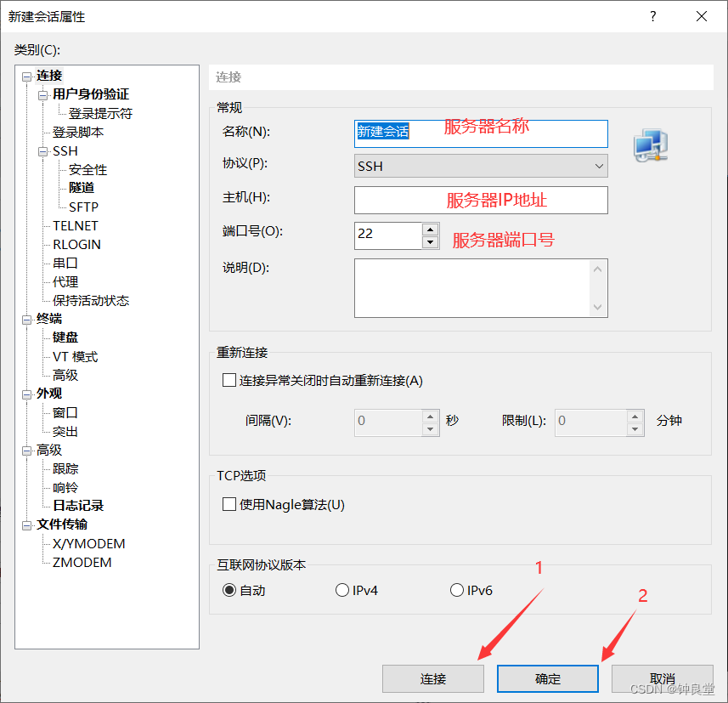This screenshot has width=728, height=703.
Task: Select 隧道 under SSH settings
Action: [82, 188]
